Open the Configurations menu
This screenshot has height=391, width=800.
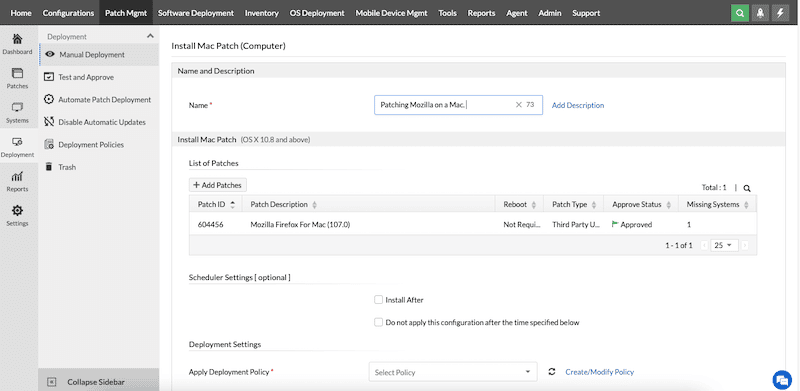tap(68, 13)
